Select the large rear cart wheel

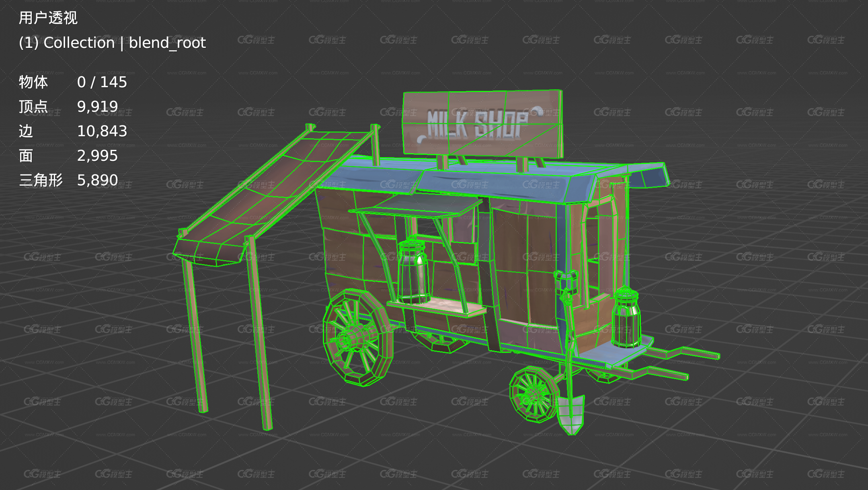click(357, 338)
